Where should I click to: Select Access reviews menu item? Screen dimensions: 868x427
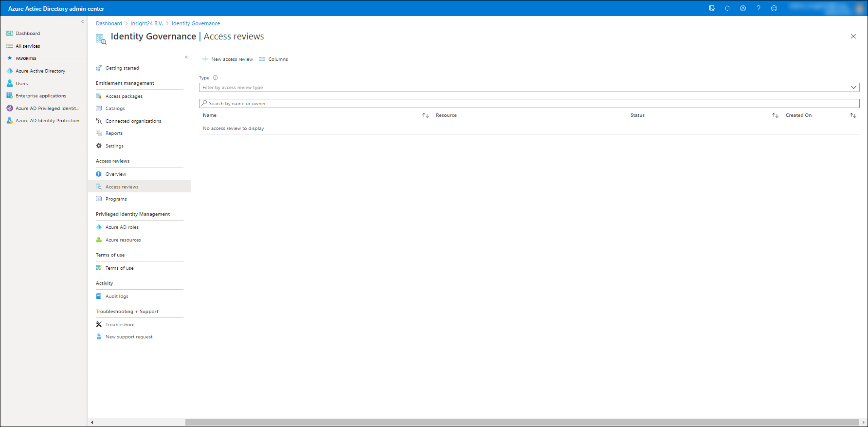[140, 186]
